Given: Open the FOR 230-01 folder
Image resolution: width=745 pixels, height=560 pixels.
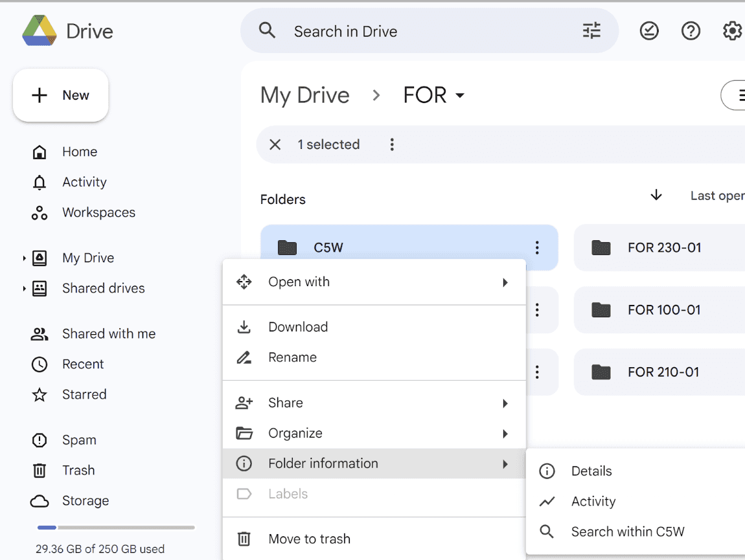Looking at the screenshot, I should tap(659, 247).
